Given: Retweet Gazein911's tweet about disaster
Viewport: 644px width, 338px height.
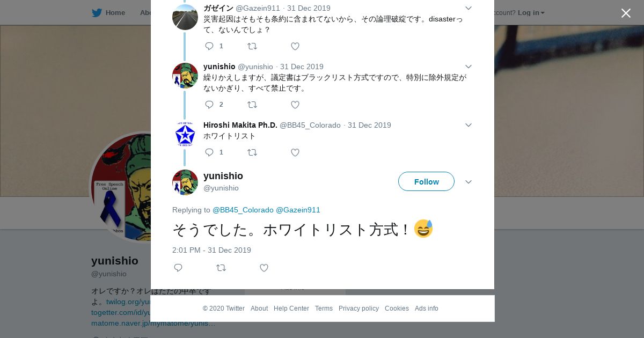Looking at the screenshot, I should (252, 46).
